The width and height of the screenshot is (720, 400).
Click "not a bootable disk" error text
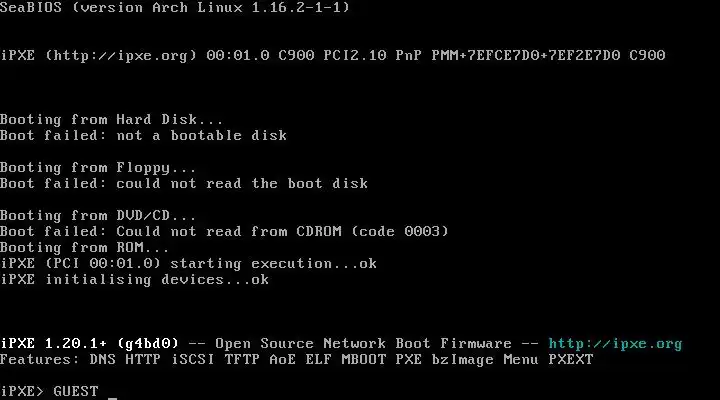pyautogui.click(x=202, y=135)
